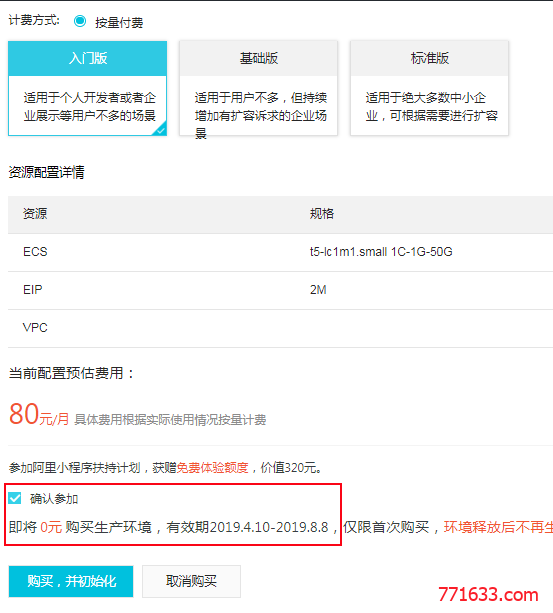The height and width of the screenshot is (613, 553).
Task: Choose the 入门版 plan card
Action: click(x=88, y=88)
